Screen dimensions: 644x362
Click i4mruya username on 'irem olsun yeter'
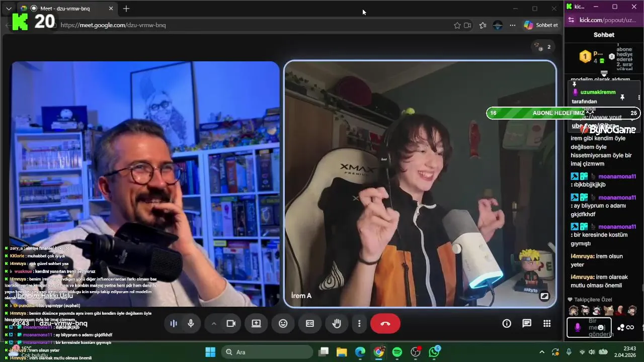(x=582, y=256)
